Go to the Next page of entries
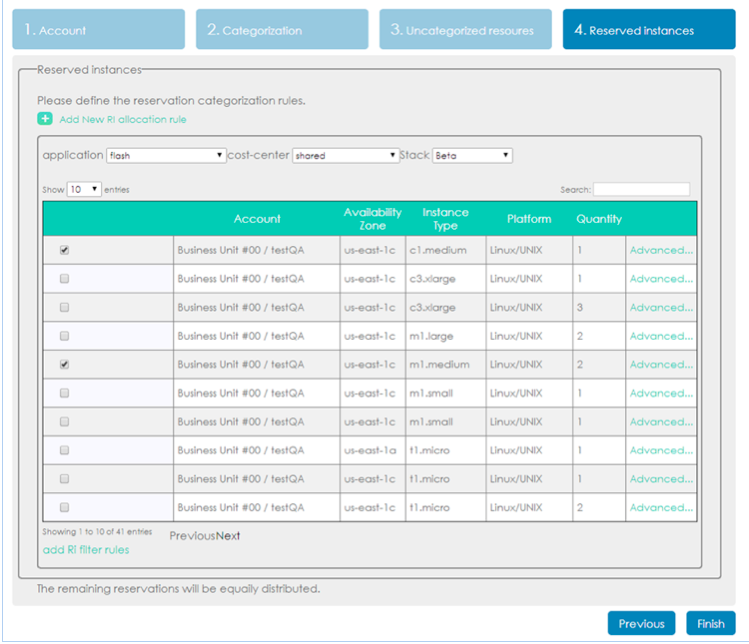The width and height of the screenshot is (749, 644). (229, 536)
